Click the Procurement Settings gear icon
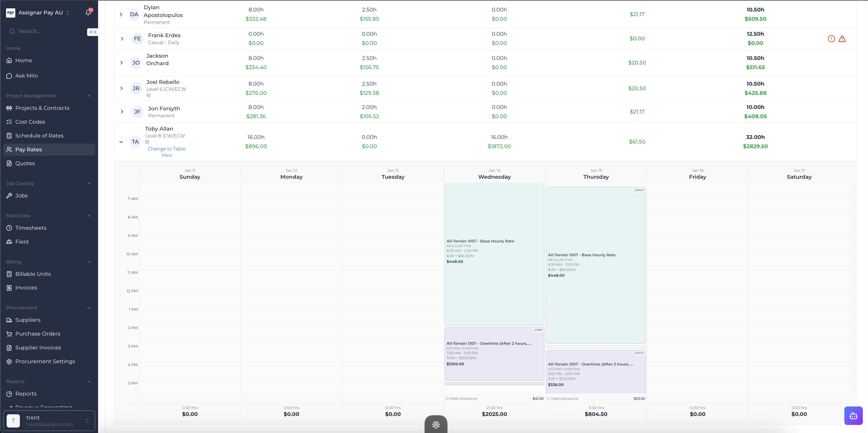The height and width of the screenshot is (433, 868). coord(9,362)
